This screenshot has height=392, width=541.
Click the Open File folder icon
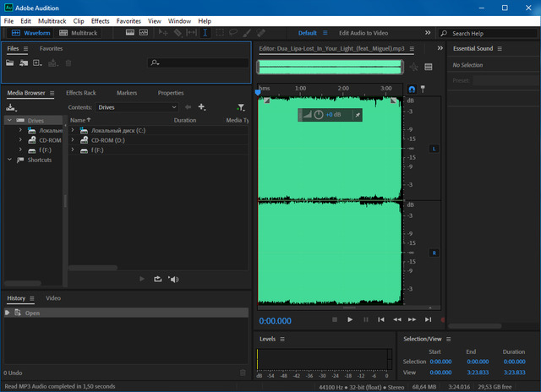(x=11, y=63)
